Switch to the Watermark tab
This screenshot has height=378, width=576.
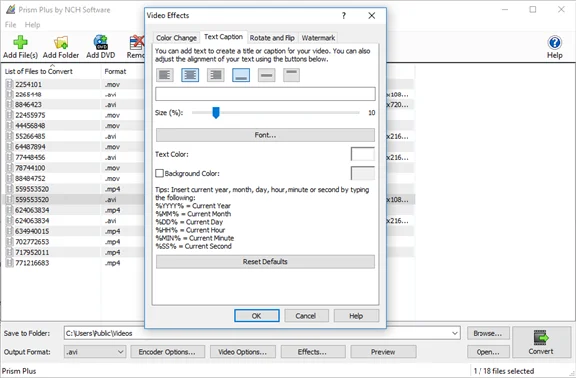pyautogui.click(x=318, y=38)
